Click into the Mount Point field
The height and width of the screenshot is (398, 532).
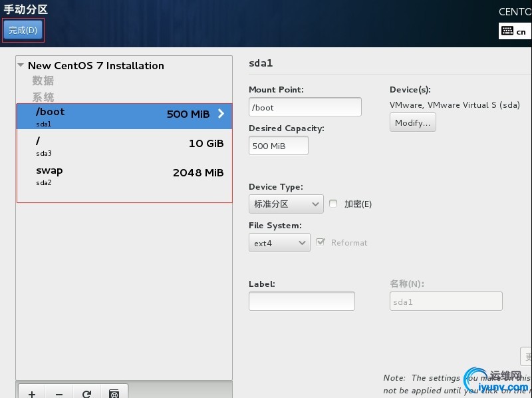point(305,107)
